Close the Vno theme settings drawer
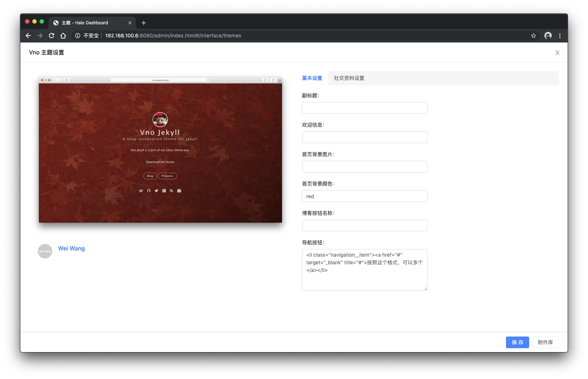The width and height of the screenshot is (588, 379). pos(558,53)
